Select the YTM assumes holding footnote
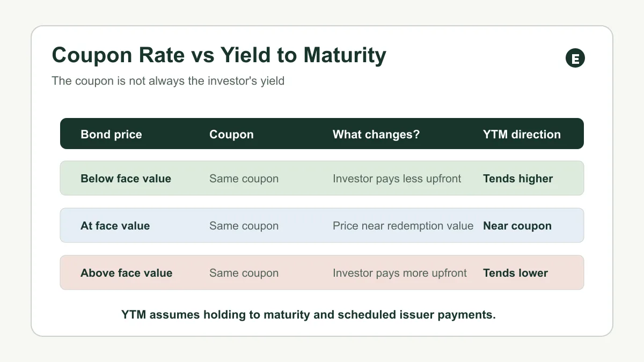 [x=309, y=315]
